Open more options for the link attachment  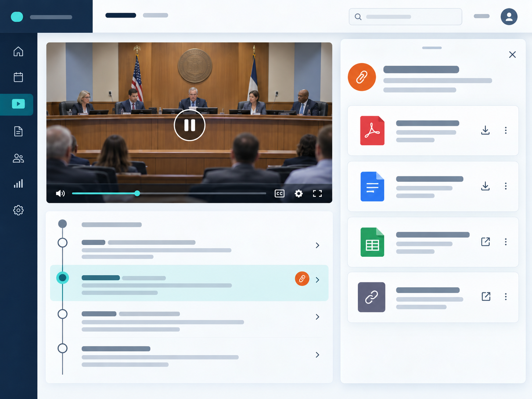pyautogui.click(x=506, y=296)
